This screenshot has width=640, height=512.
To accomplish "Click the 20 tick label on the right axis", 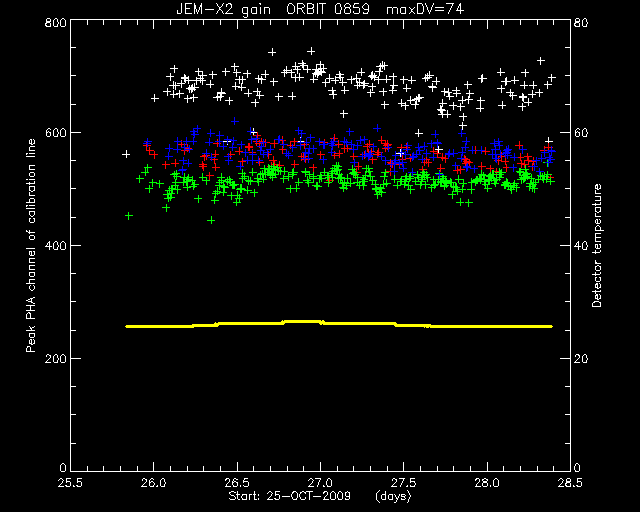I will pos(581,358).
